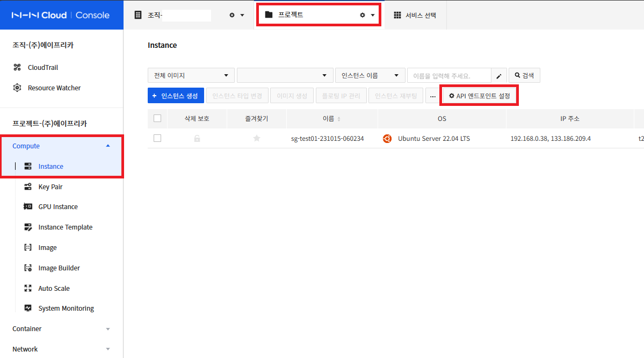The height and width of the screenshot is (358, 644).
Task: Toggle the select-all checkbox in table header
Action: (157, 118)
